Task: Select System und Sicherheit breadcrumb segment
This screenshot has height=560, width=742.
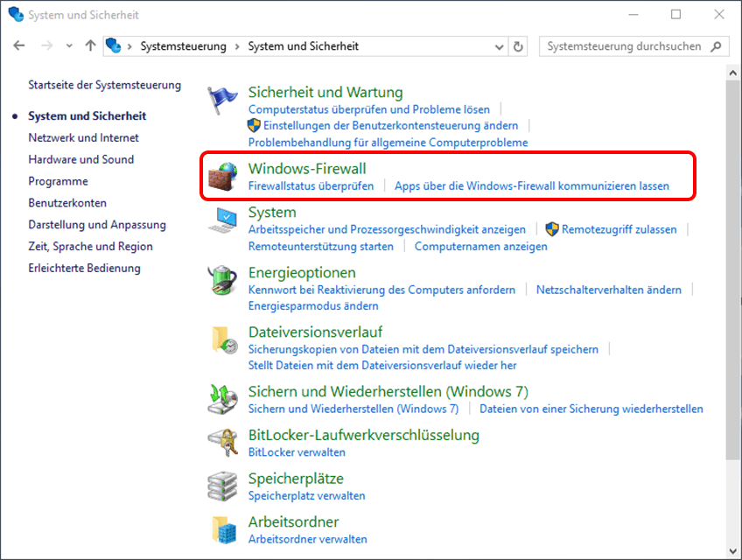Action: pos(304,46)
